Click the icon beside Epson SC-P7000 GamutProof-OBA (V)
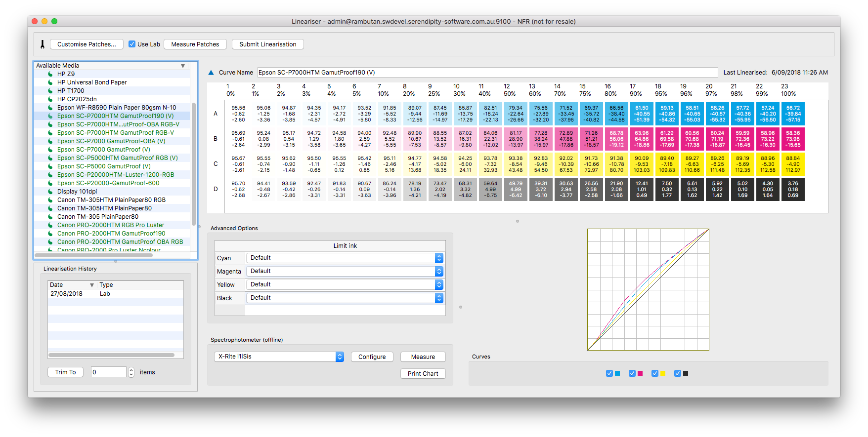 click(x=50, y=141)
